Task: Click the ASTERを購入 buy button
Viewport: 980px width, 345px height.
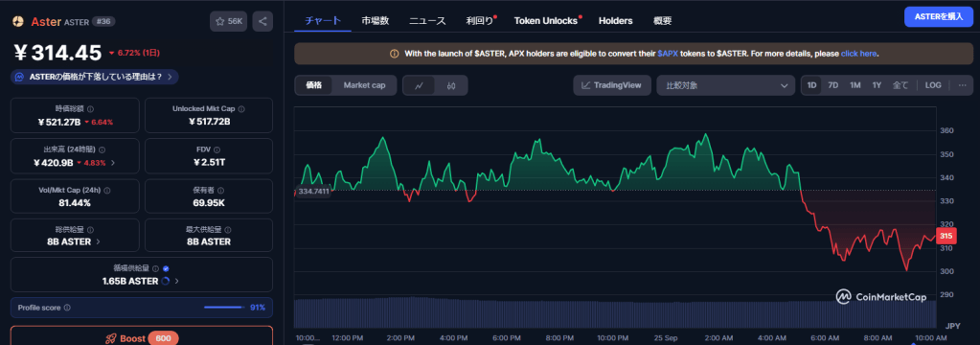Action: pos(939,17)
